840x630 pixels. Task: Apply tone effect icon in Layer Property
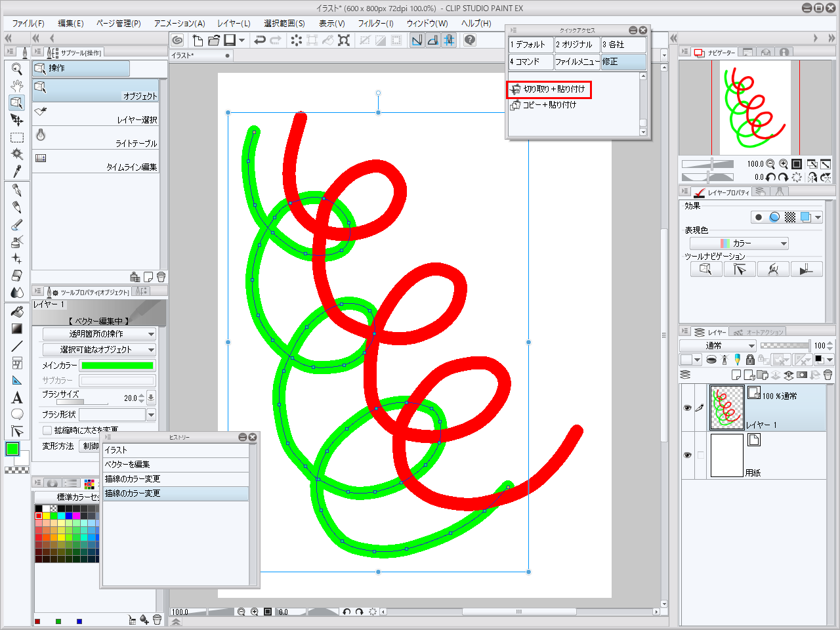tap(790, 217)
